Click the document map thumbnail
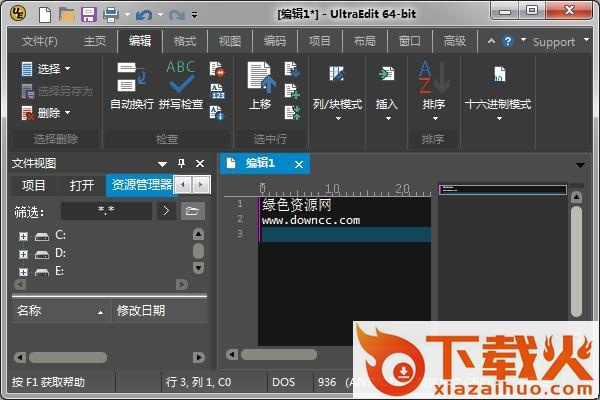The height and width of the screenshot is (400, 600). pyautogui.click(x=503, y=189)
